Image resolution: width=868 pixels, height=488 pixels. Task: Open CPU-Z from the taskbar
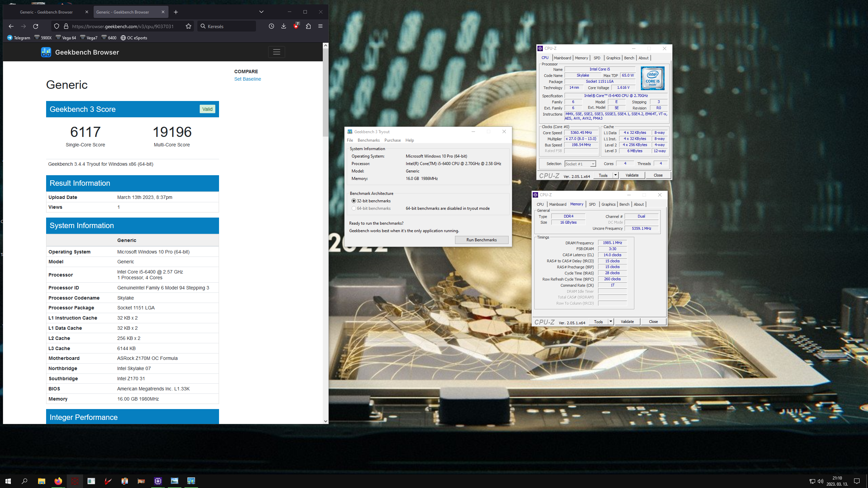[158, 481]
